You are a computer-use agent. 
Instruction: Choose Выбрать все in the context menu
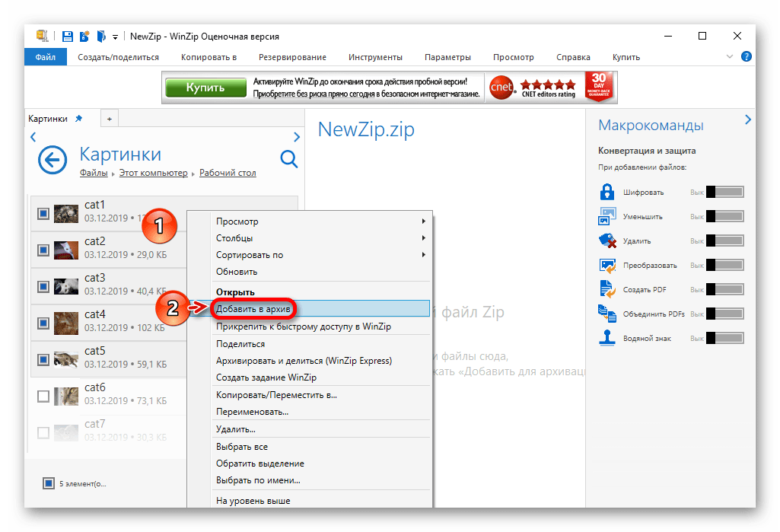320,447
